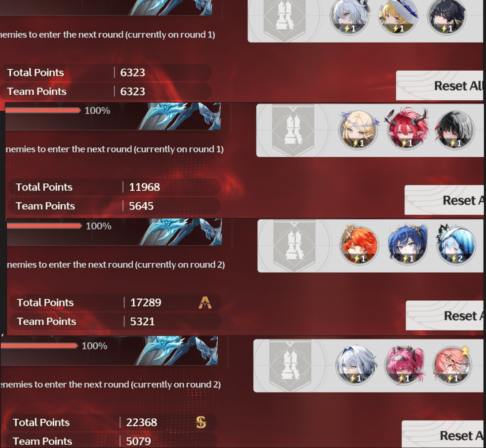This screenshot has width=486, height=448.
Task: Click the gold A rank badge
Action: tap(205, 302)
